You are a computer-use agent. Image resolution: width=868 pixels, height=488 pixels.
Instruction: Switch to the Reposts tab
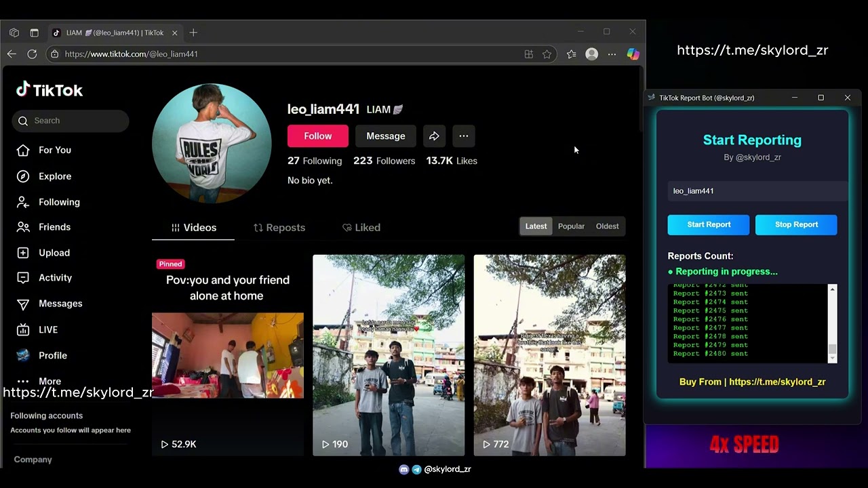point(279,228)
